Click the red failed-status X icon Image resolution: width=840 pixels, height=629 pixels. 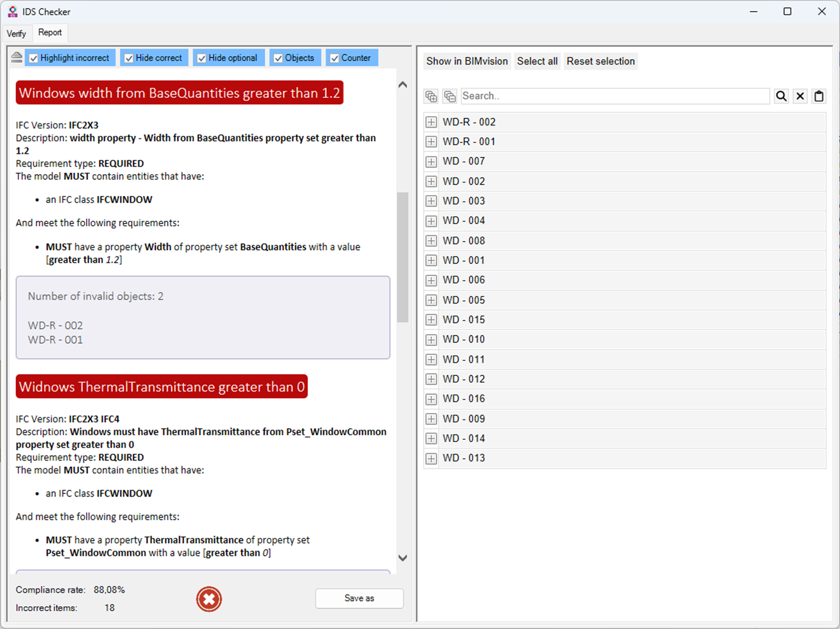(x=209, y=599)
